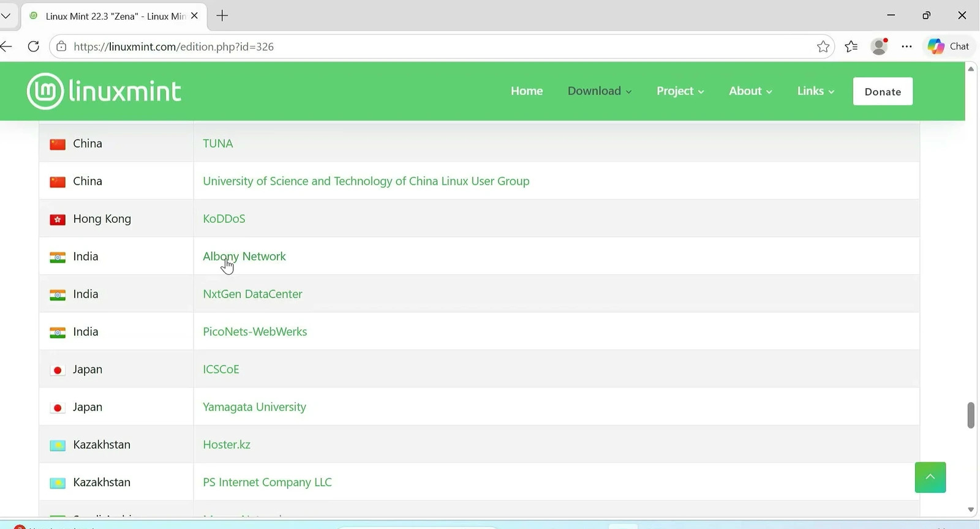Add this page to favorites star
This screenshot has width=980, height=529.
click(x=823, y=47)
